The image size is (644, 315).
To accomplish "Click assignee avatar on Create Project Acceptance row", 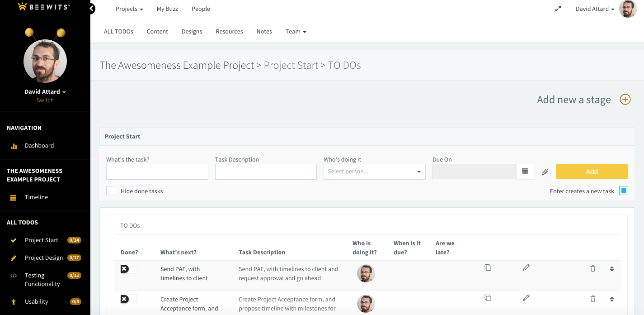I will (366, 304).
